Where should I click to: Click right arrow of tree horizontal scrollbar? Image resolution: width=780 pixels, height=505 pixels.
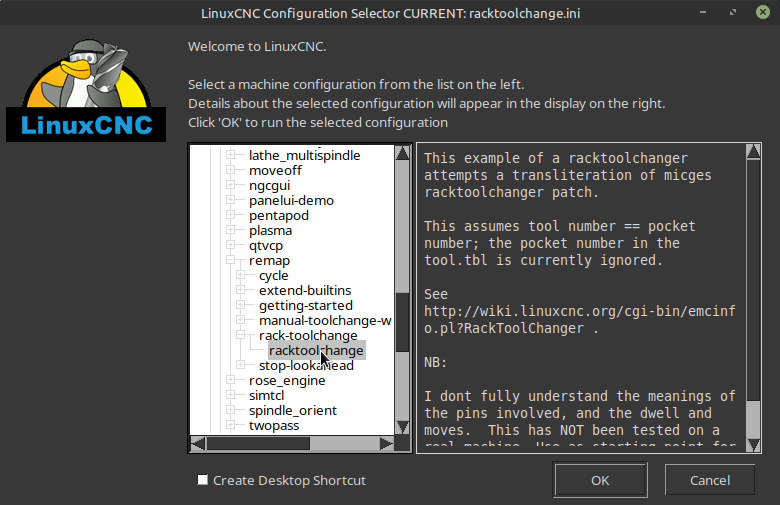pyautogui.click(x=386, y=443)
